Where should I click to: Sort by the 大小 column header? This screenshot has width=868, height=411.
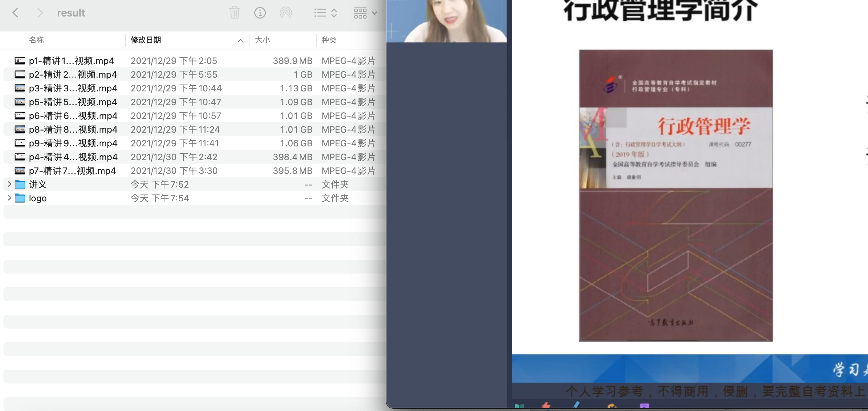pos(262,40)
